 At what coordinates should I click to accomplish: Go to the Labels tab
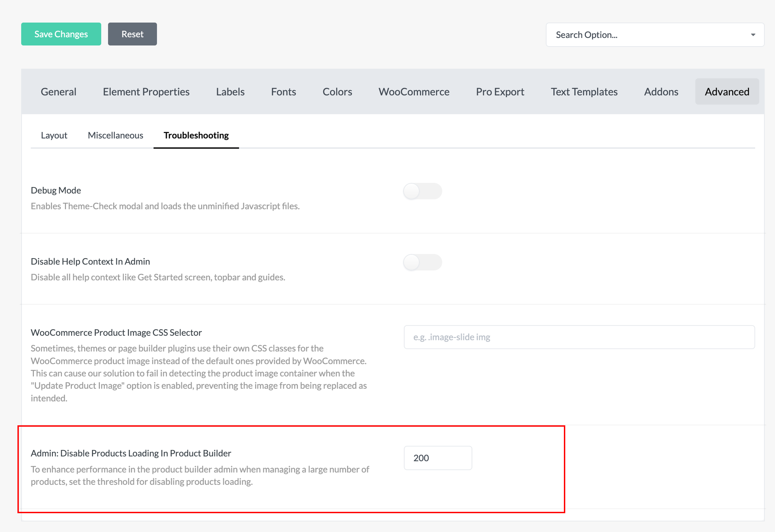pos(230,92)
